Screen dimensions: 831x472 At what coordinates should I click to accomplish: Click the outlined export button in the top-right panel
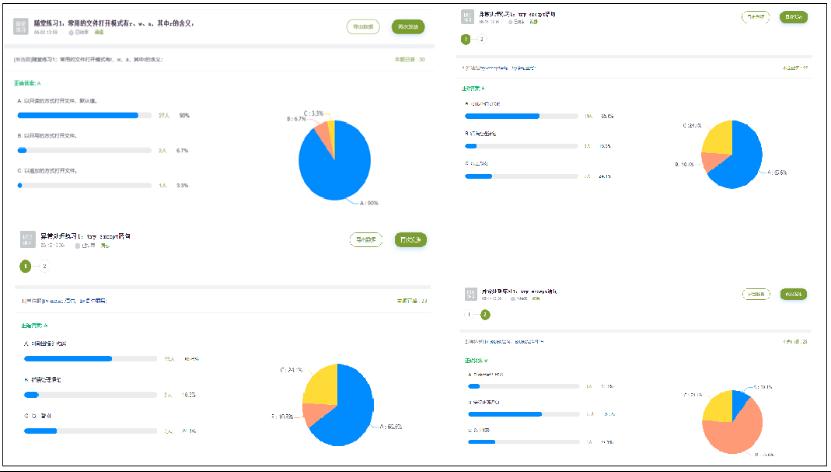pyautogui.click(x=755, y=17)
